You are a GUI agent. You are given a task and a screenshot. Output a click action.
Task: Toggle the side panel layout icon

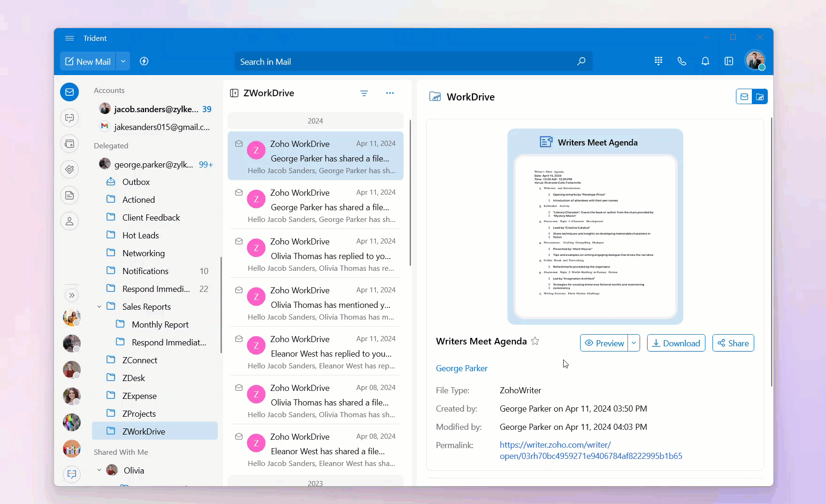729,61
